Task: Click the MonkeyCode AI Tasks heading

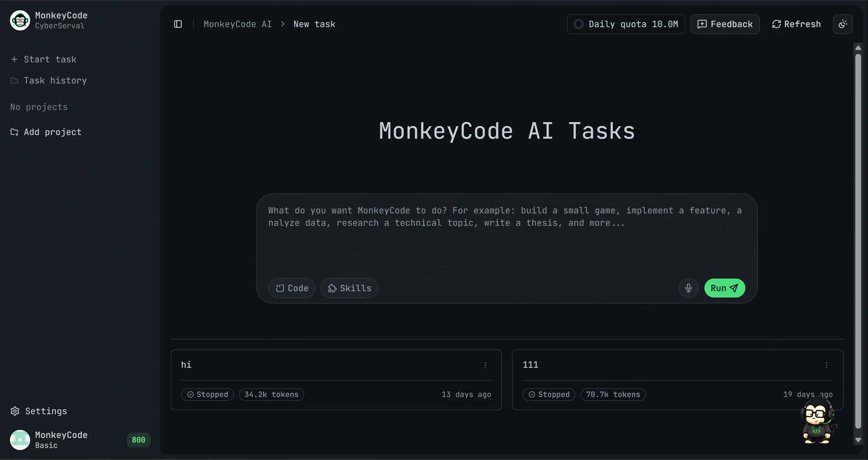Action: (x=507, y=131)
